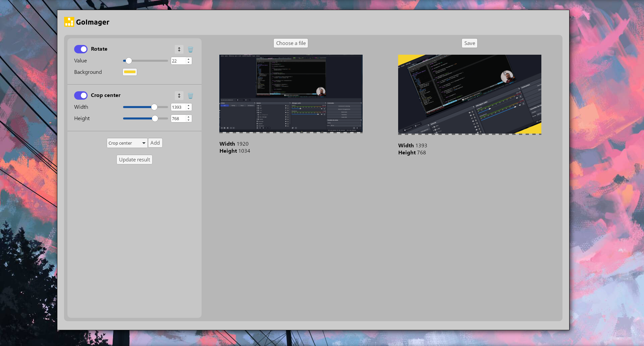
Task: Click the rotated result image preview
Action: click(470, 94)
